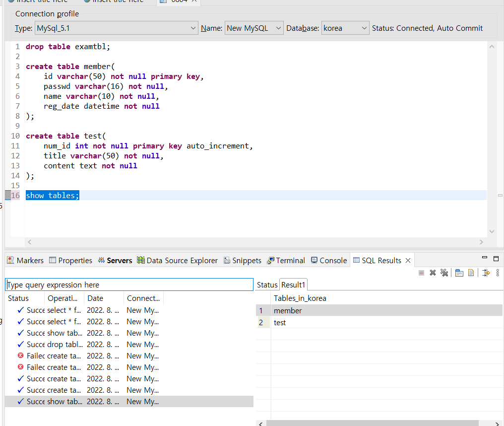Open the Type combo box MySql_5.1
This screenshot has width=504, height=426.
[x=117, y=28]
